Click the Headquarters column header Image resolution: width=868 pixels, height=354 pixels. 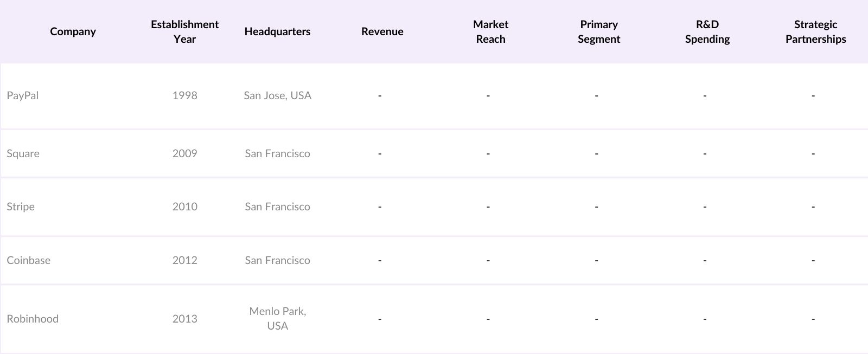click(x=277, y=31)
